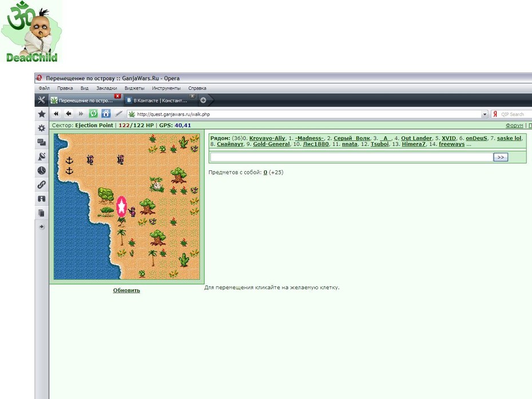Click the wand pencil icon in toolbar
Screen dimensions: 532x399
pos(118,114)
